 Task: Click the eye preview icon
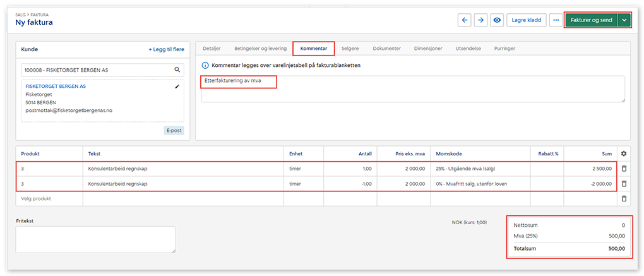pyautogui.click(x=498, y=20)
